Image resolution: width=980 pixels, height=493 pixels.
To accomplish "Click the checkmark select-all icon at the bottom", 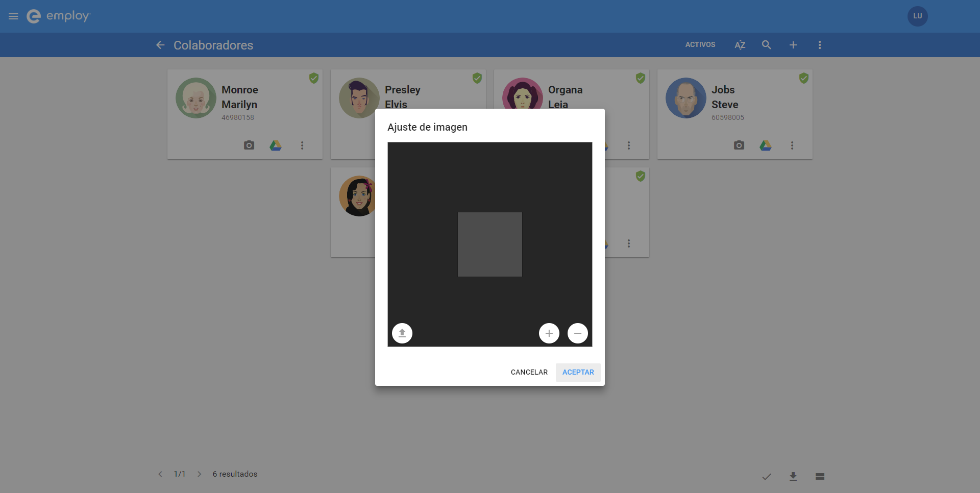I will pyautogui.click(x=767, y=477).
